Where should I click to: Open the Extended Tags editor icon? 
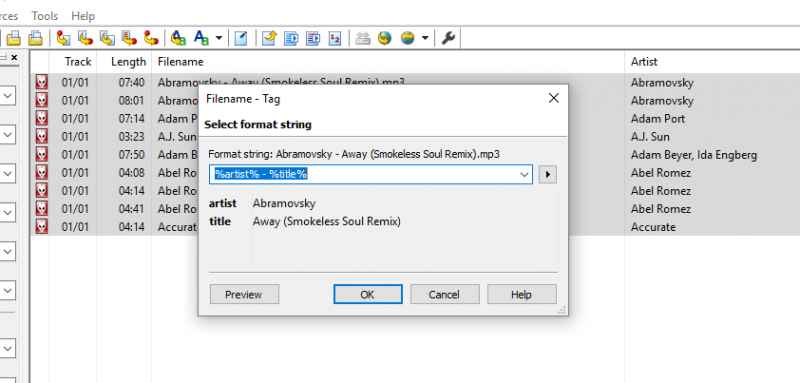(241, 38)
